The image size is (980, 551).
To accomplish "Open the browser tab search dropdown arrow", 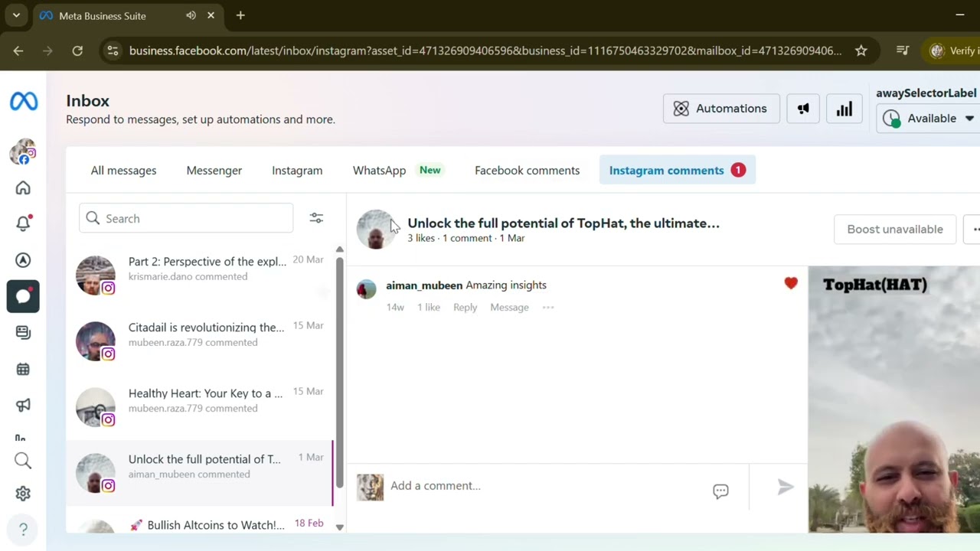I will (x=16, y=15).
